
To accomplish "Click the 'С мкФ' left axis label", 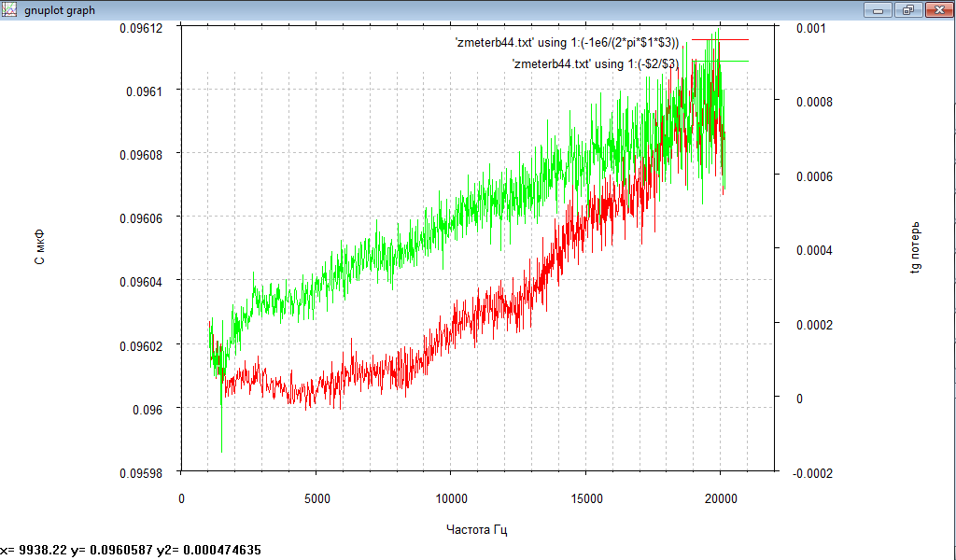I will (39, 247).
